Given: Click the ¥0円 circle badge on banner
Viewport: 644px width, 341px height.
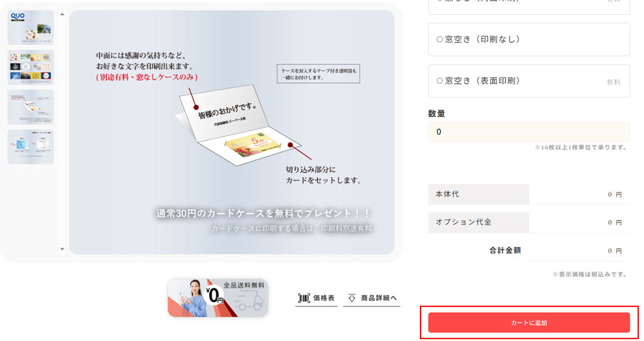Looking at the screenshot, I should click(x=215, y=295).
